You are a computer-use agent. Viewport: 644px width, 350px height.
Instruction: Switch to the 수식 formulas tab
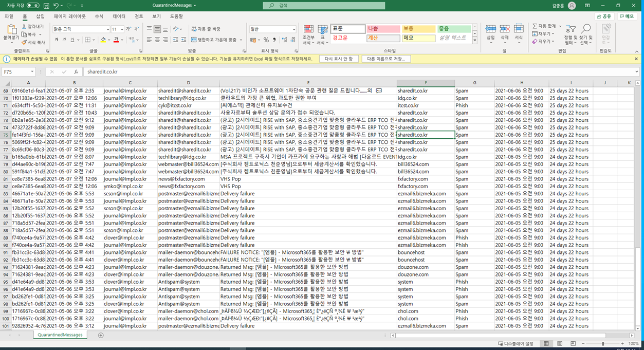point(99,16)
